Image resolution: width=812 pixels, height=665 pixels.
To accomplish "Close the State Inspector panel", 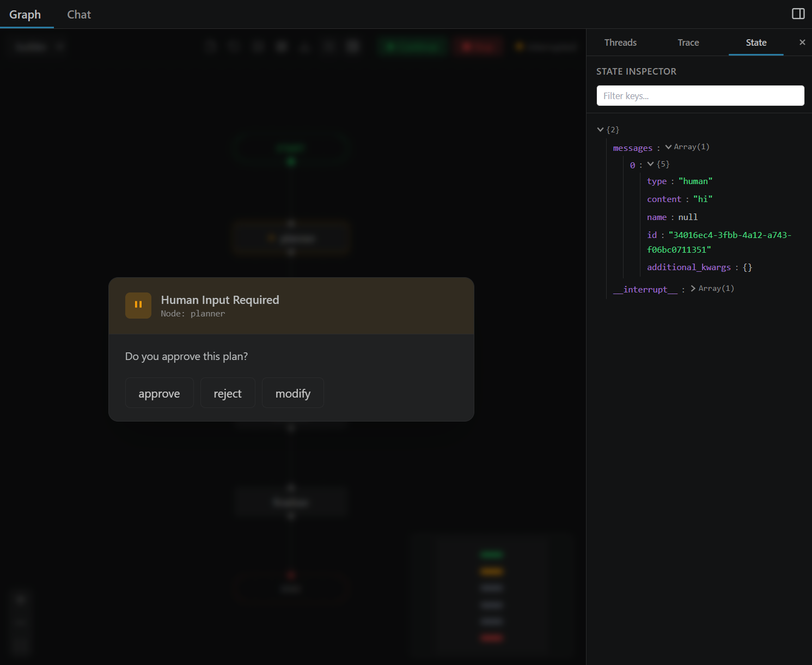I will (802, 42).
